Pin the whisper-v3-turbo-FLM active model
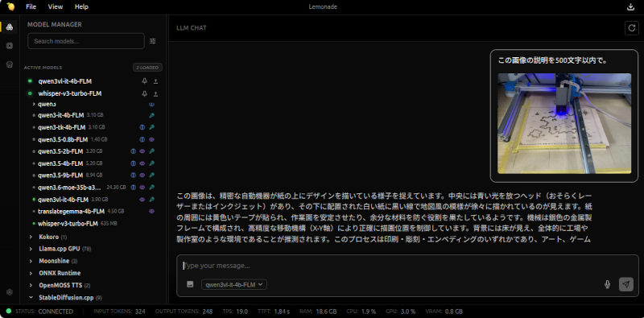Viewport: 644px width, 318px height. tap(144, 93)
